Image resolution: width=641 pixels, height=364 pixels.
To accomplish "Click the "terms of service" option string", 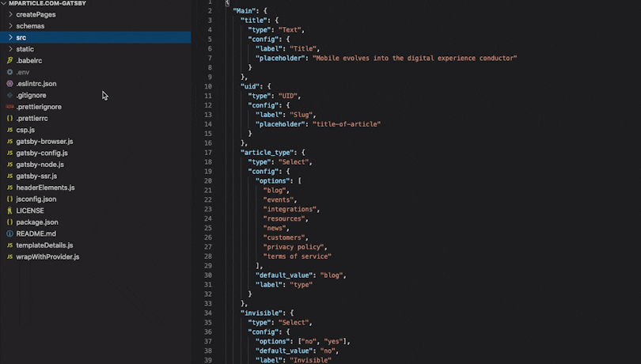I will point(298,256).
